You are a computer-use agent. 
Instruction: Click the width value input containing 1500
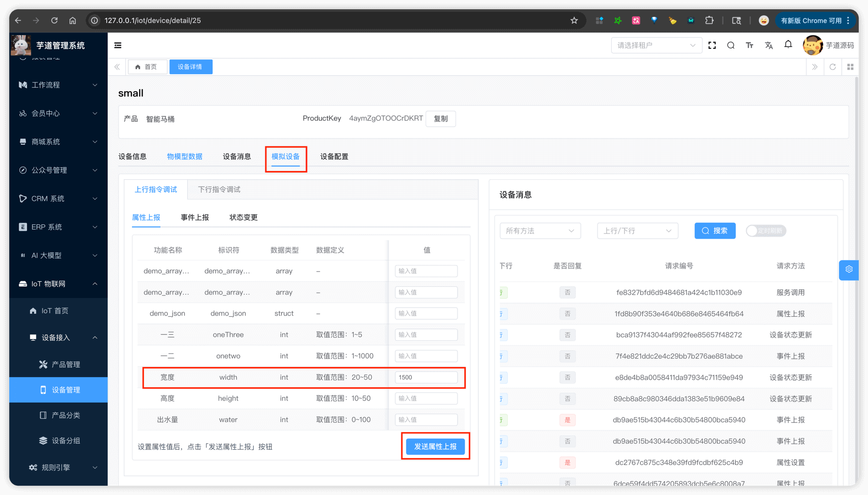[x=426, y=377]
